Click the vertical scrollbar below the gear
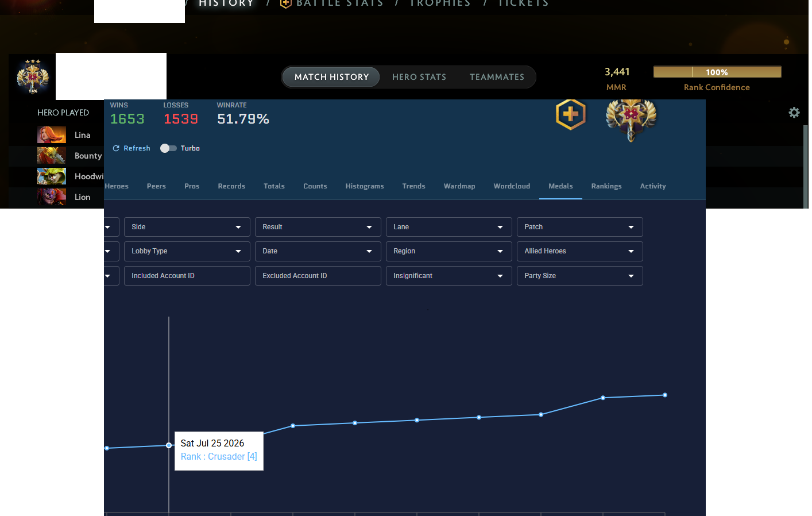Image resolution: width=812 pixels, height=516 pixels. tap(806, 167)
